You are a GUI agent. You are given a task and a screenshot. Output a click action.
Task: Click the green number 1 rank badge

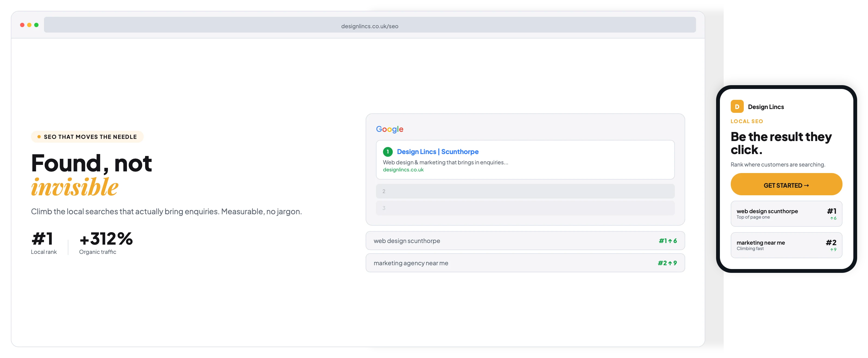(x=388, y=152)
